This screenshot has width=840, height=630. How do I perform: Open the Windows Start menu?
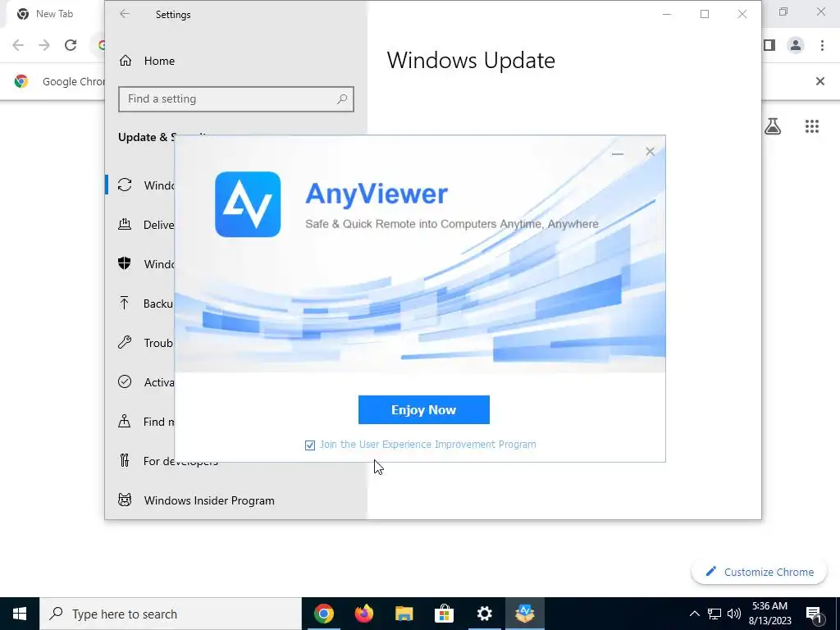pos(20,614)
